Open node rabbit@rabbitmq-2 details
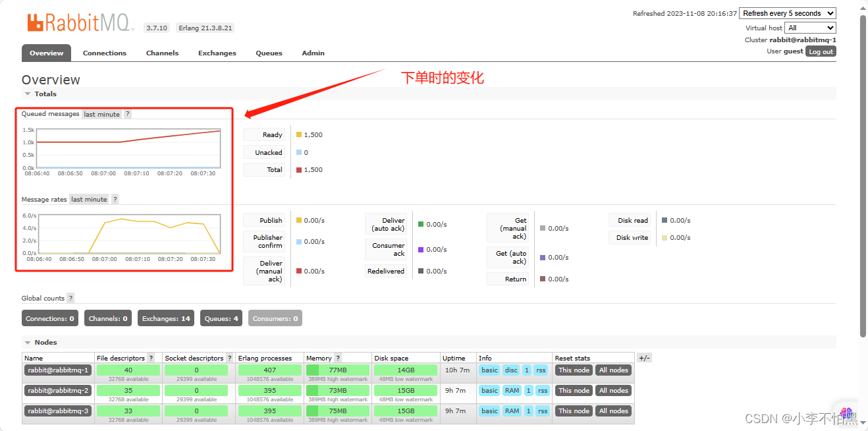This screenshot has width=868, height=431. click(58, 391)
